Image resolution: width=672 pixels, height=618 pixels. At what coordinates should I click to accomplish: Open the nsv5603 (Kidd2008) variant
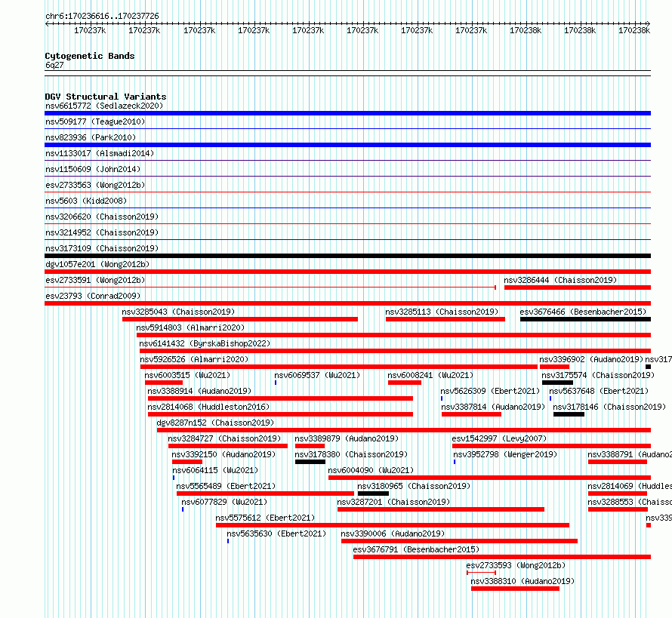86,201
